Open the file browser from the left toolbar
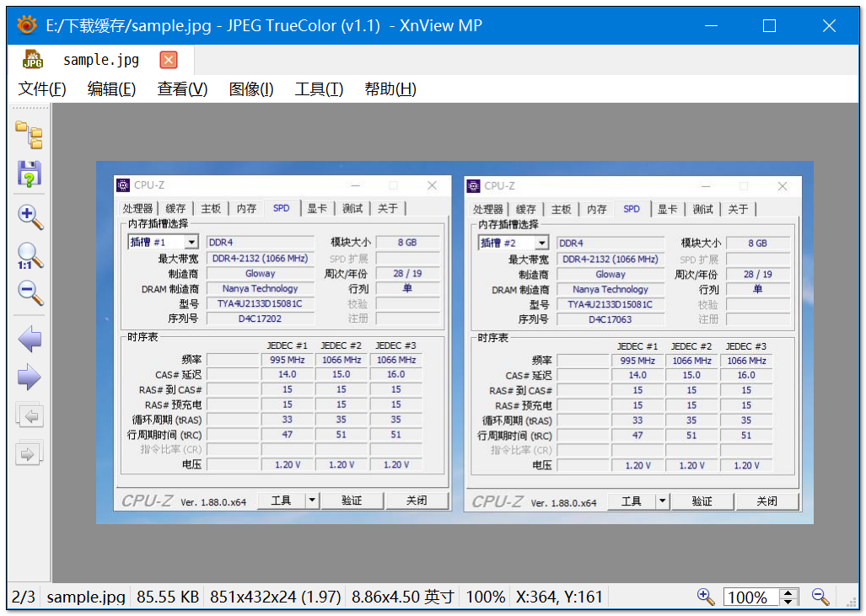The image size is (866, 616). click(x=30, y=134)
